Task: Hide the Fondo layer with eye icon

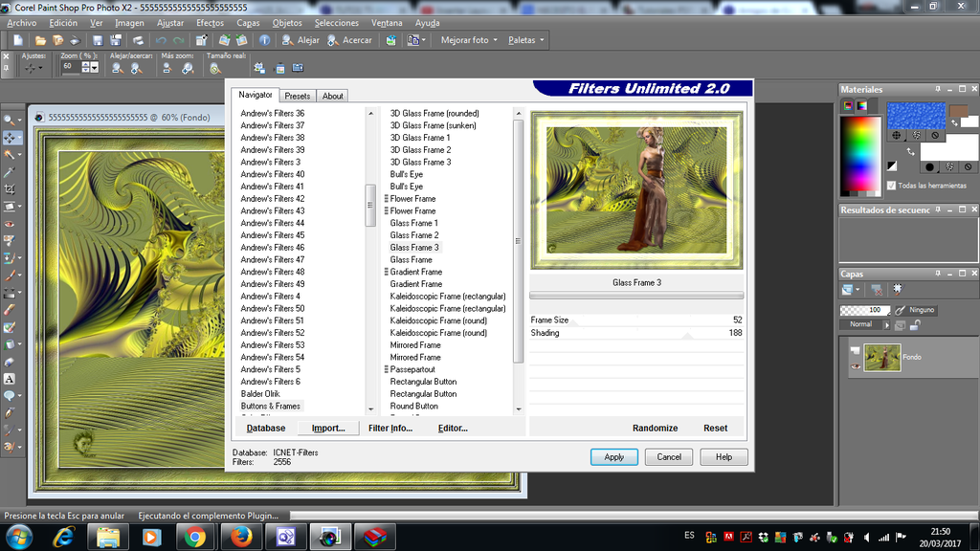Action: coord(856,365)
